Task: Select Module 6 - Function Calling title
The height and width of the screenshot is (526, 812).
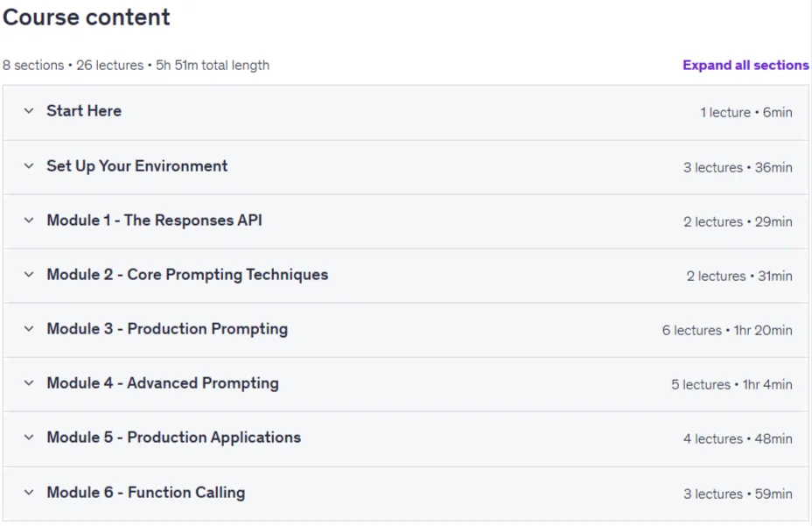Action: tap(145, 493)
